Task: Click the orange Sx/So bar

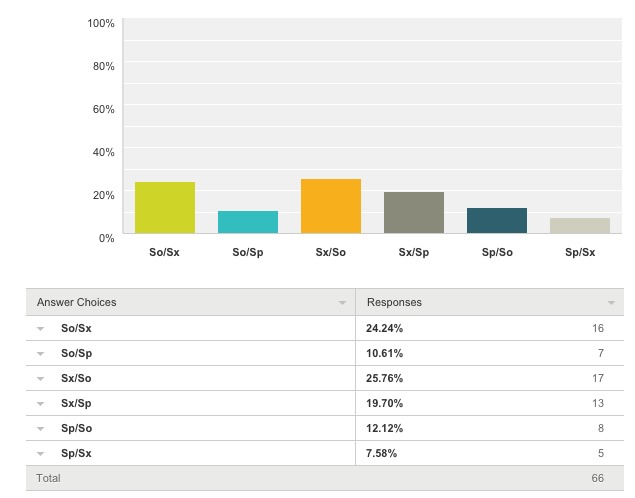Action: [331, 206]
